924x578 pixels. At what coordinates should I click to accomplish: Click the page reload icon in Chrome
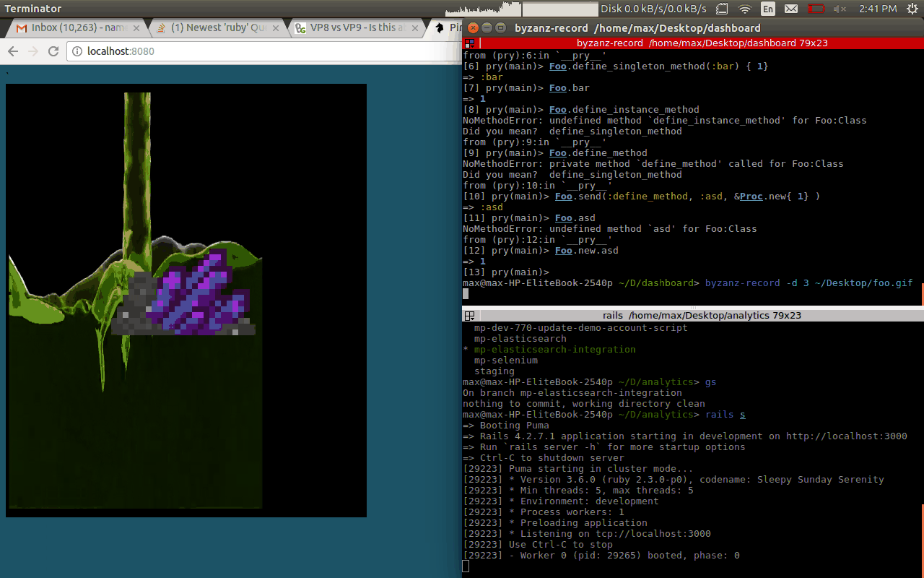[53, 51]
